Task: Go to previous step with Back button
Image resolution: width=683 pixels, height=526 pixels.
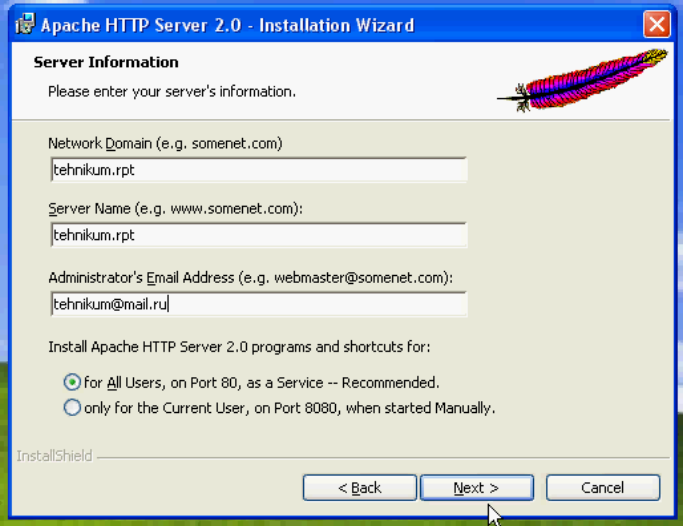Action: (360, 488)
